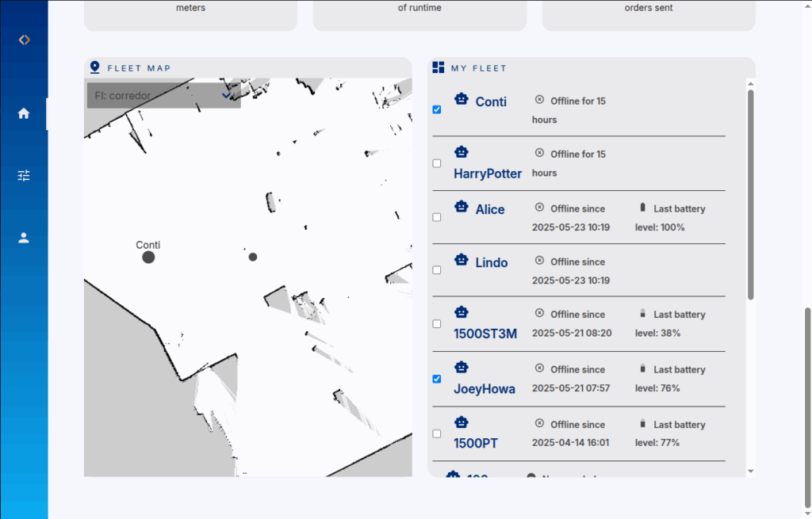Click the Fleet Map location pin icon
This screenshot has height=519, width=812.
pyautogui.click(x=95, y=67)
